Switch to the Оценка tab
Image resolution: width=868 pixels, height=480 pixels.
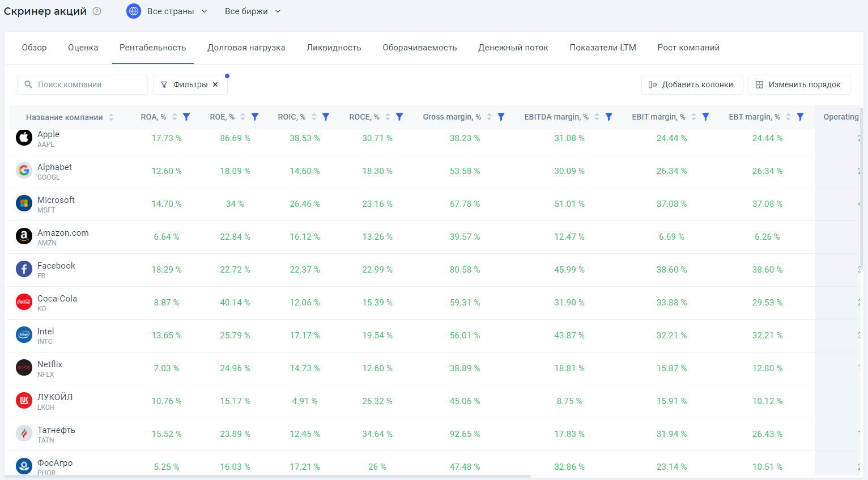(x=83, y=48)
